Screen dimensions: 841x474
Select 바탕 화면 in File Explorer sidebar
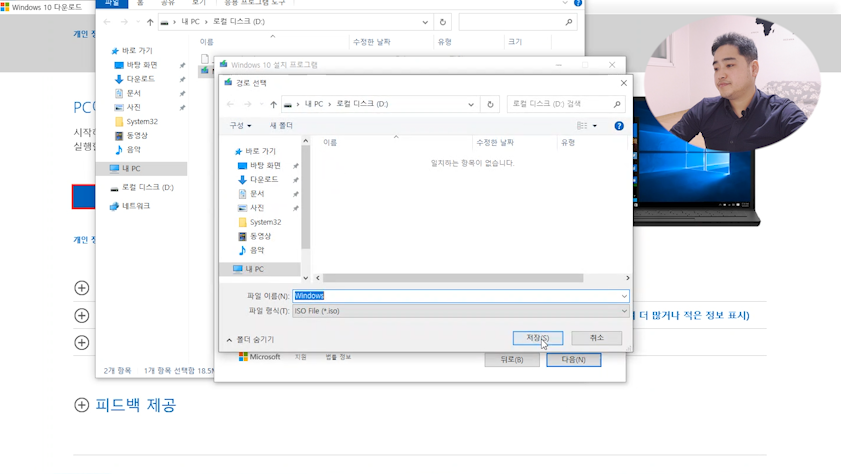(x=142, y=65)
